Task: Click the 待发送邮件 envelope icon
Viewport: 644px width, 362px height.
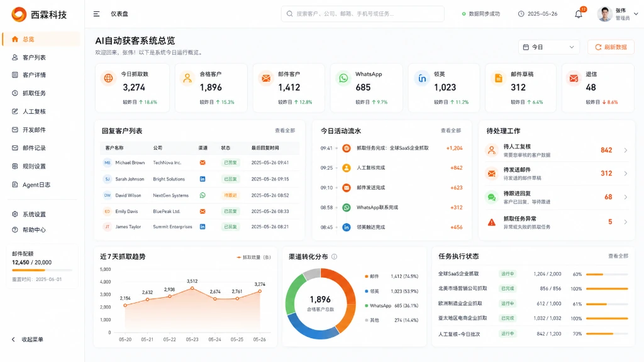Action: tap(492, 173)
